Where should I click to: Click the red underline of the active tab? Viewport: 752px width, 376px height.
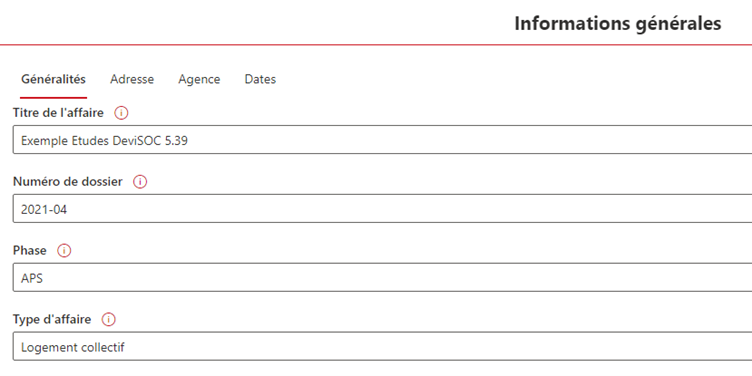pyautogui.click(x=53, y=97)
